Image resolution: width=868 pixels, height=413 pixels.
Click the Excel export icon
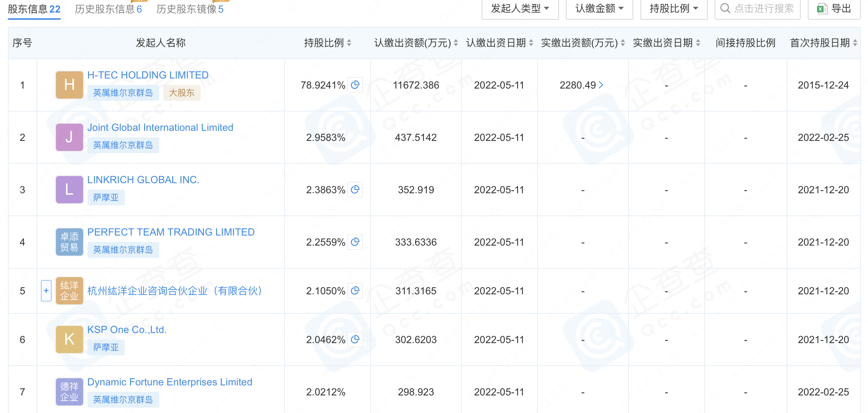[x=822, y=9]
